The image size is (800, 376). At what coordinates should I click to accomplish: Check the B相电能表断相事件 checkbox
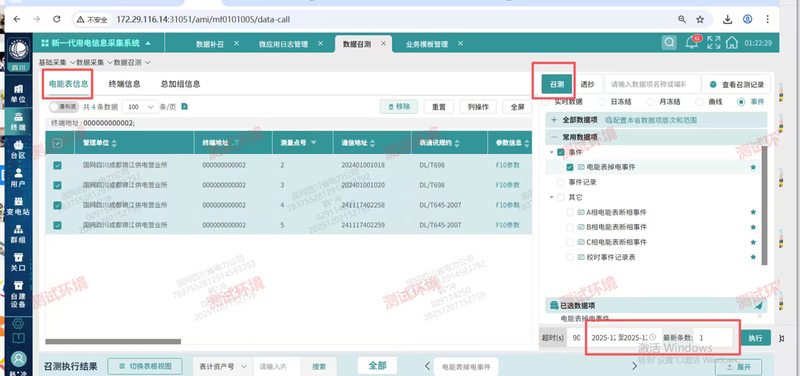click(x=570, y=227)
